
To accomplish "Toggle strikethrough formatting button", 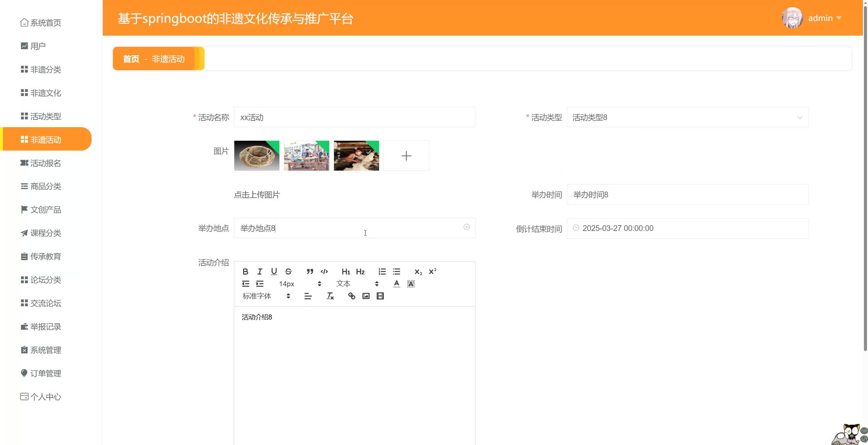I will tap(288, 271).
